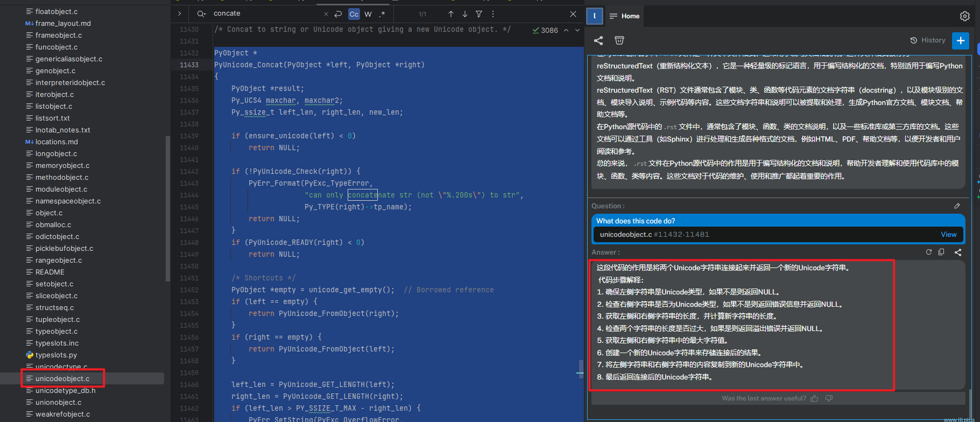Open longobject.c in the file tree
Image resolution: width=980 pixels, height=422 pixels.
tap(56, 153)
